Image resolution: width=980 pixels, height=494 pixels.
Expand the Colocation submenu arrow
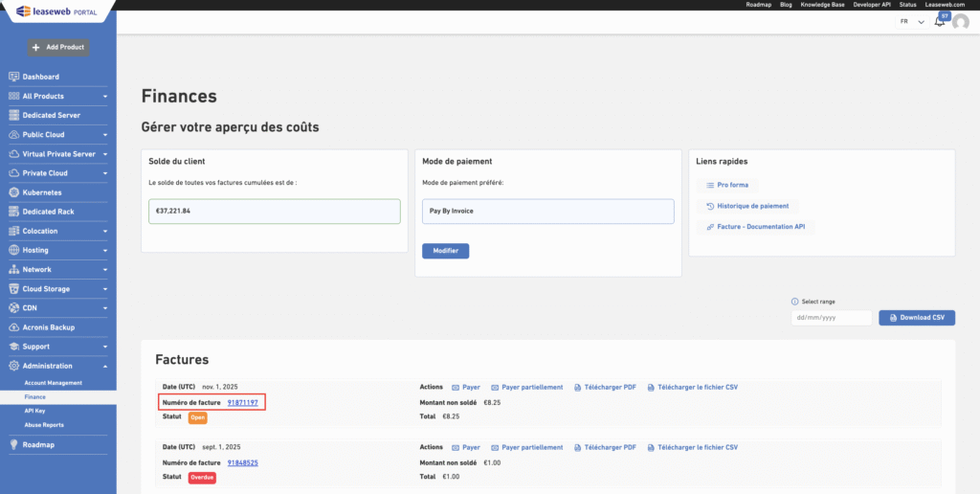click(x=105, y=232)
